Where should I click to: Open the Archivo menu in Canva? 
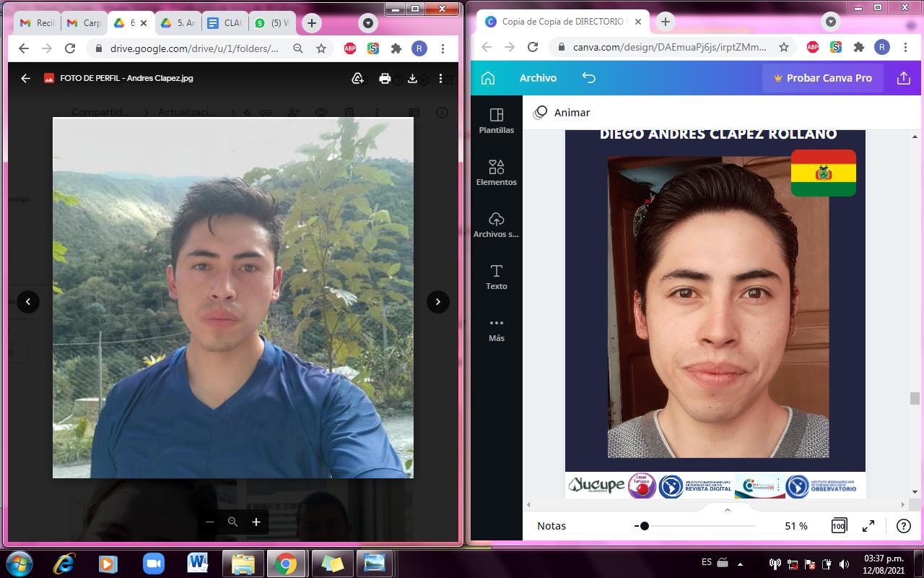(x=538, y=78)
